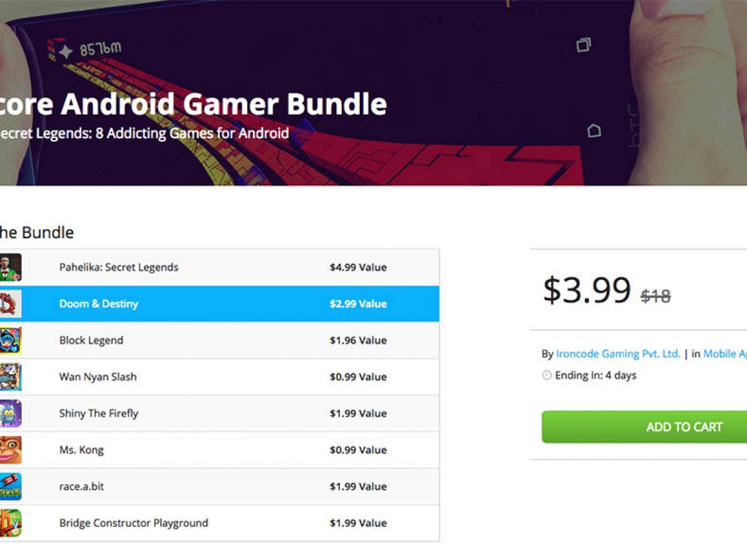Click the Wan Nyan Slash game icon
The image size is (747, 560).
point(11,377)
